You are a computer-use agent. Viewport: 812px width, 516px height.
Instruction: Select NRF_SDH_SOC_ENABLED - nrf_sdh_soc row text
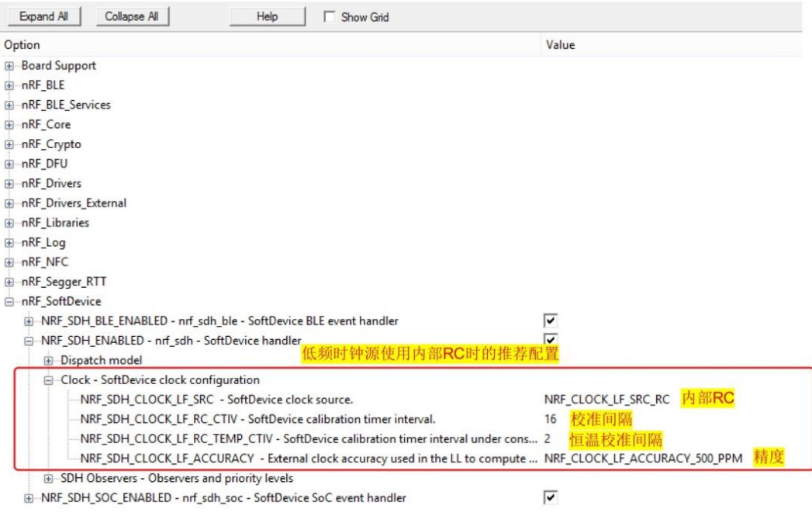pos(223,498)
